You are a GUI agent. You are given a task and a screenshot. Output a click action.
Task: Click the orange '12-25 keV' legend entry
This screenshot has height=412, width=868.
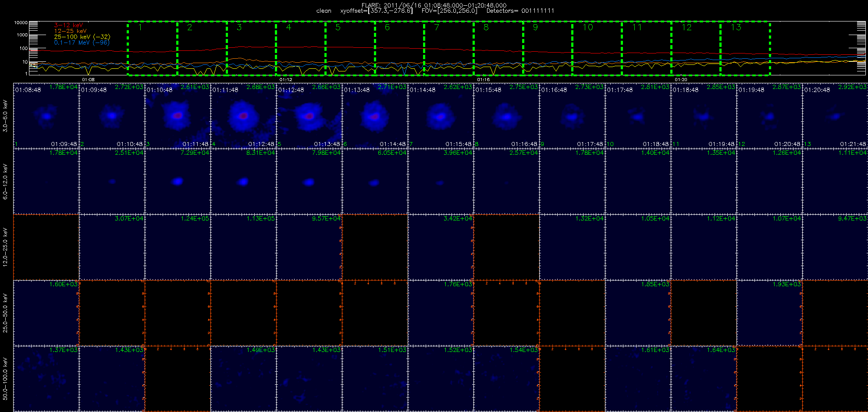click(70, 31)
